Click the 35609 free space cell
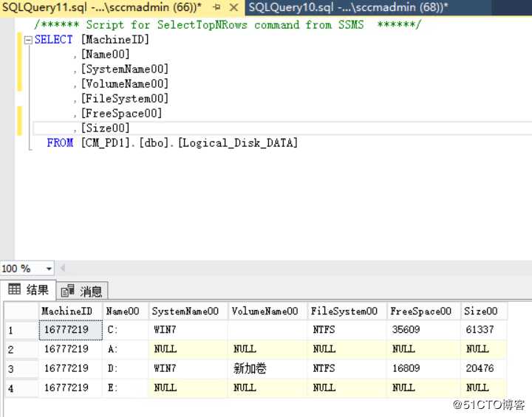The height and width of the screenshot is (417, 532). coord(424,330)
